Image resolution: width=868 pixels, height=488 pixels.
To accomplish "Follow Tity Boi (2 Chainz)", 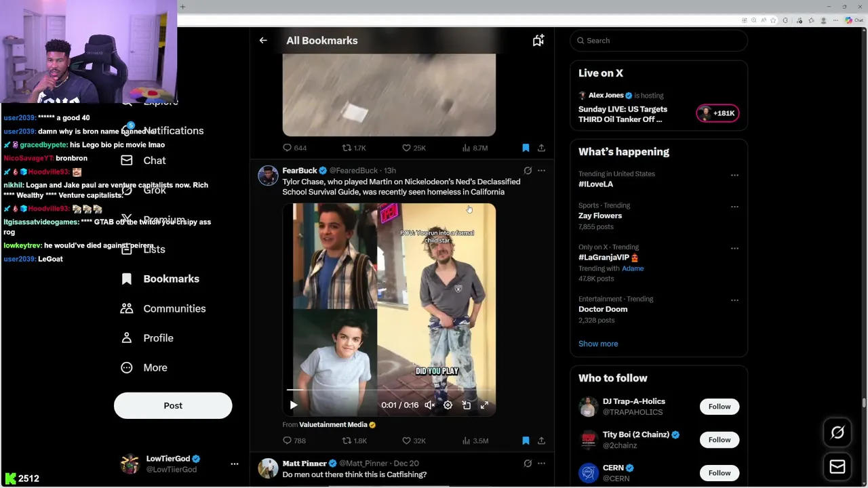I will coord(719,440).
